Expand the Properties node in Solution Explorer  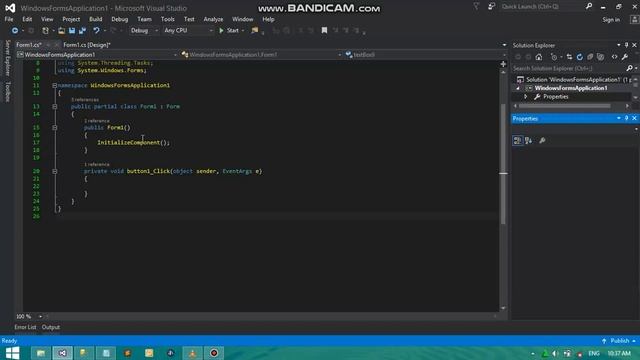[526, 97]
